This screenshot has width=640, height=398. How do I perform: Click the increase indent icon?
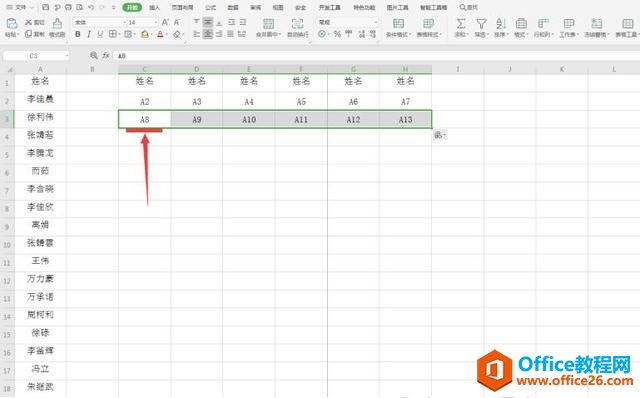(243, 22)
